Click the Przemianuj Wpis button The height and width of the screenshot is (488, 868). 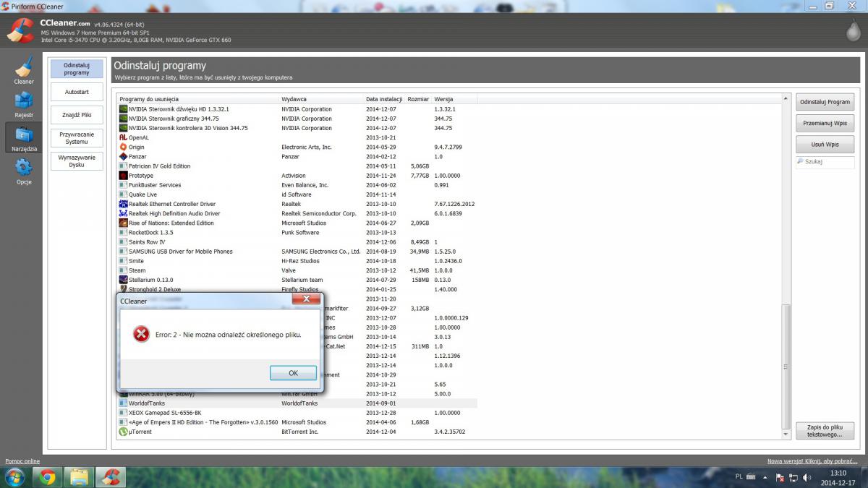pyautogui.click(x=825, y=123)
